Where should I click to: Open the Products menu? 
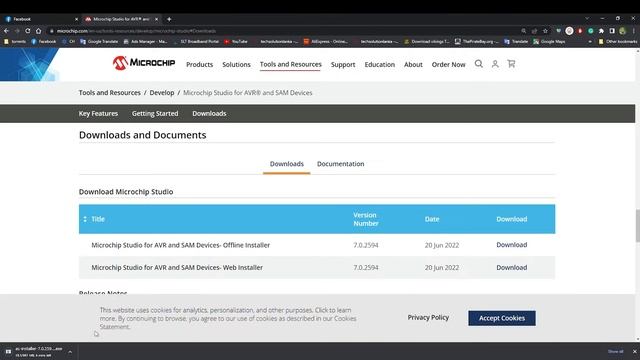click(200, 64)
